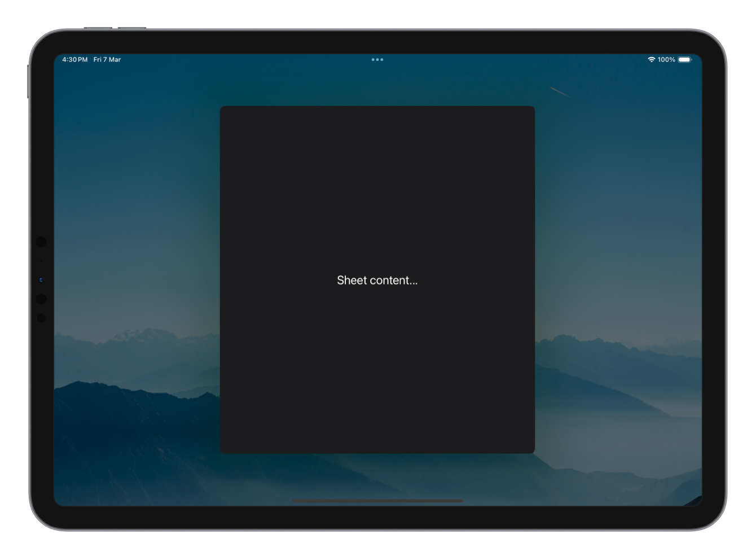Tap the battery fill indicator showing full charge
The image size is (756, 560).
(684, 59)
